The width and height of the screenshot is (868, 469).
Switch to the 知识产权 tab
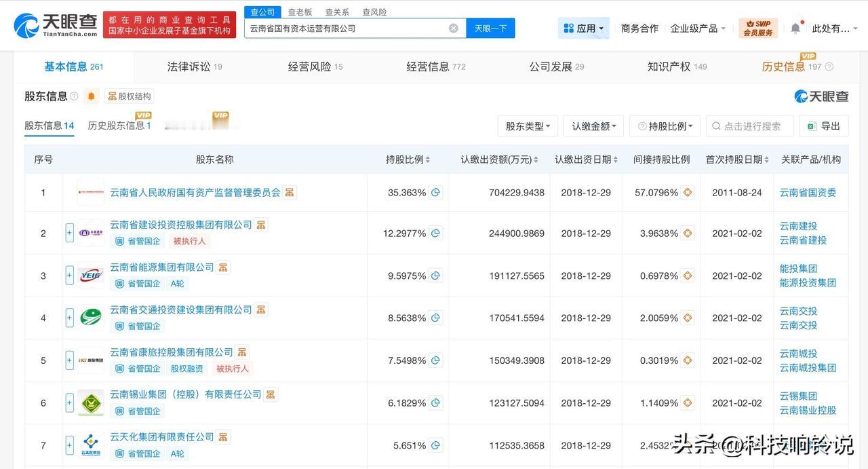pos(677,67)
